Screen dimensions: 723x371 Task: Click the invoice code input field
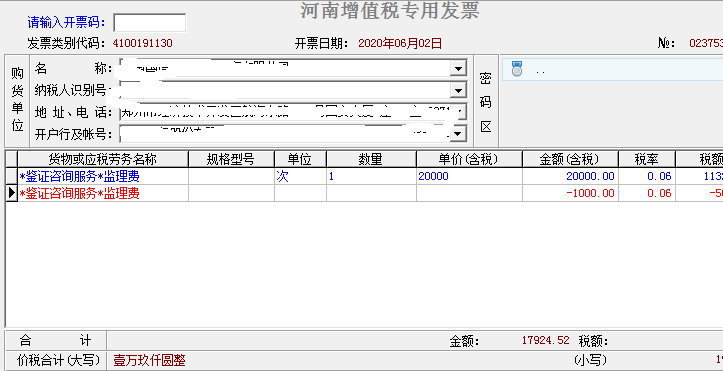pos(150,23)
